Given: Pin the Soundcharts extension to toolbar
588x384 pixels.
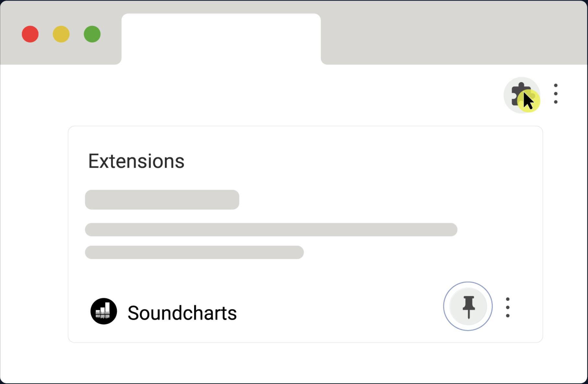Looking at the screenshot, I should [x=468, y=306].
